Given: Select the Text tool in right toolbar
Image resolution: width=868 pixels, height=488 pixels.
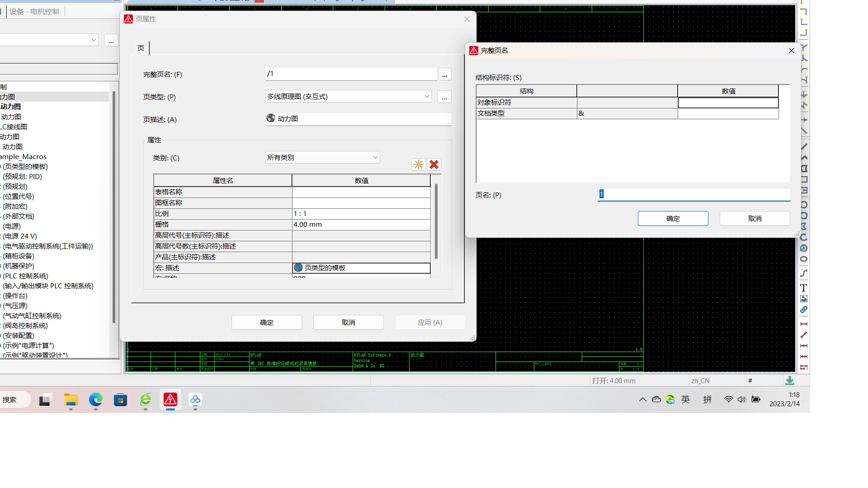Looking at the screenshot, I should tap(803, 288).
